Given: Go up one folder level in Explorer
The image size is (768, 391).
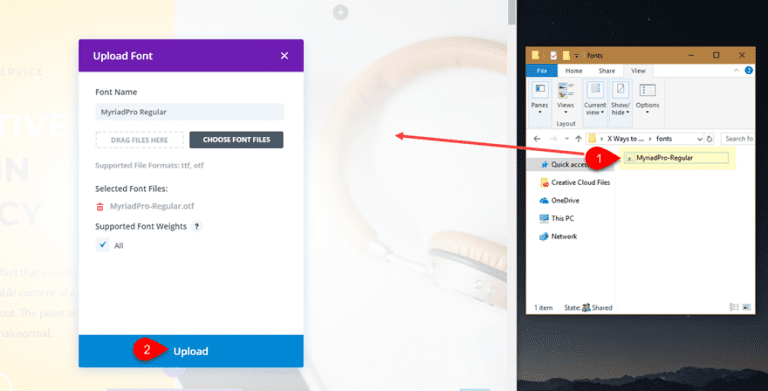Looking at the screenshot, I should 578,139.
